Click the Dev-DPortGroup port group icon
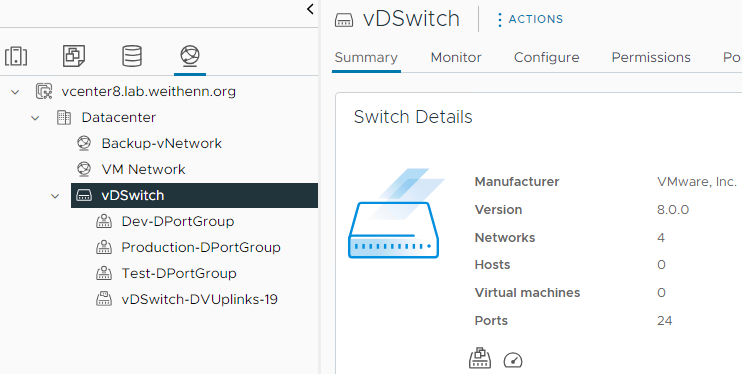 [x=104, y=222]
